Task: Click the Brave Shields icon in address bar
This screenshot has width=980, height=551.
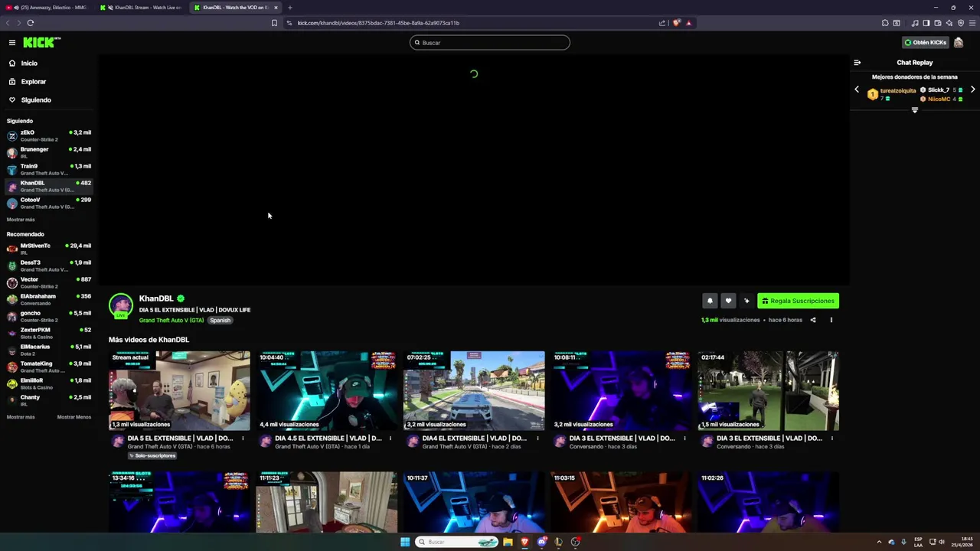Action: 676,23
